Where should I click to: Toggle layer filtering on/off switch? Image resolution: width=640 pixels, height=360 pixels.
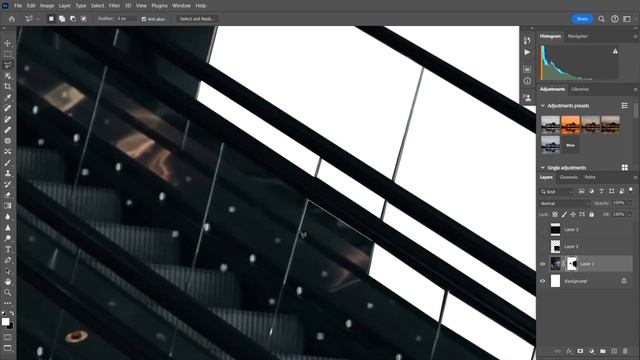tap(631, 190)
